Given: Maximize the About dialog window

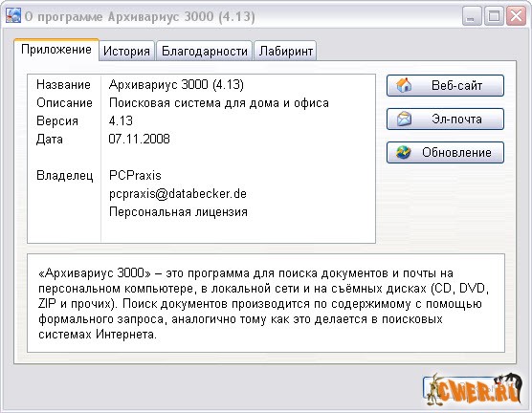Looking at the screenshot, I should coord(494,16).
